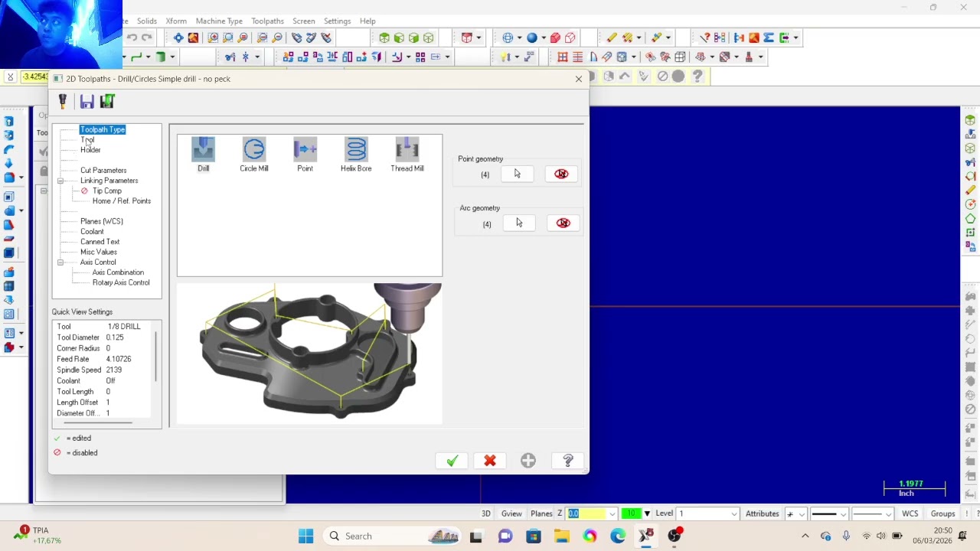This screenshot has height=551, width=980.
Task: Select Rotary Axis Control in tree
Action: [121, 282]
